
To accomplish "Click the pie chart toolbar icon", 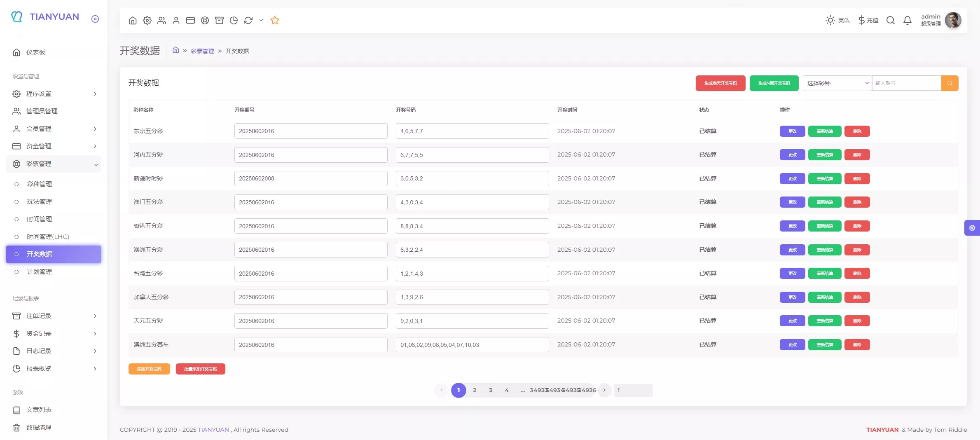I will point(234,20).
